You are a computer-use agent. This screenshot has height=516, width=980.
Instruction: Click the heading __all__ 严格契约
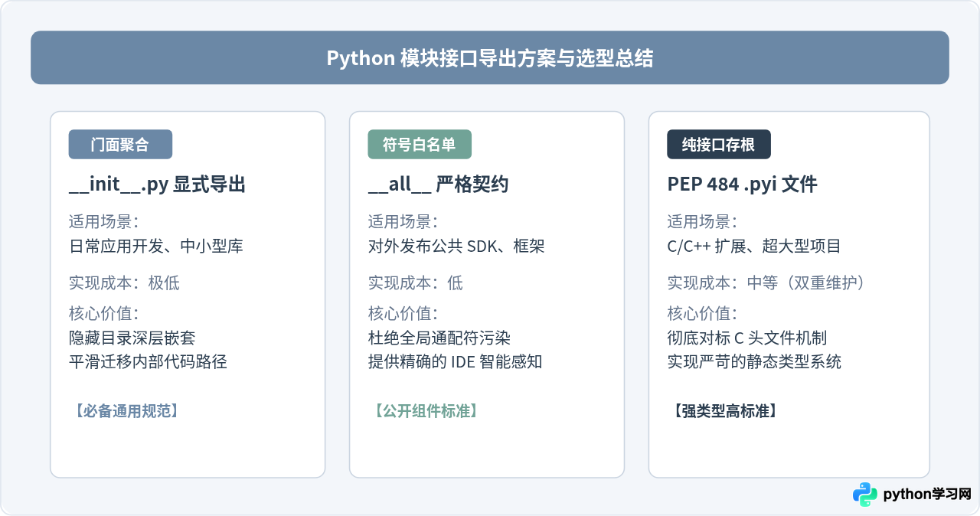coord(439,185)
